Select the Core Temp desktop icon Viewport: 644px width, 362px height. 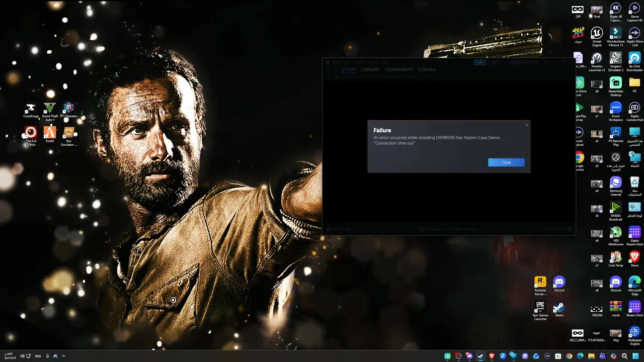[x=616, y=259]
